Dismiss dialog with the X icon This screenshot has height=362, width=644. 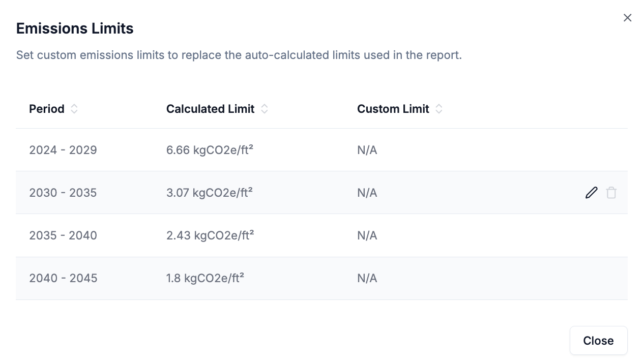pos(628,18)
